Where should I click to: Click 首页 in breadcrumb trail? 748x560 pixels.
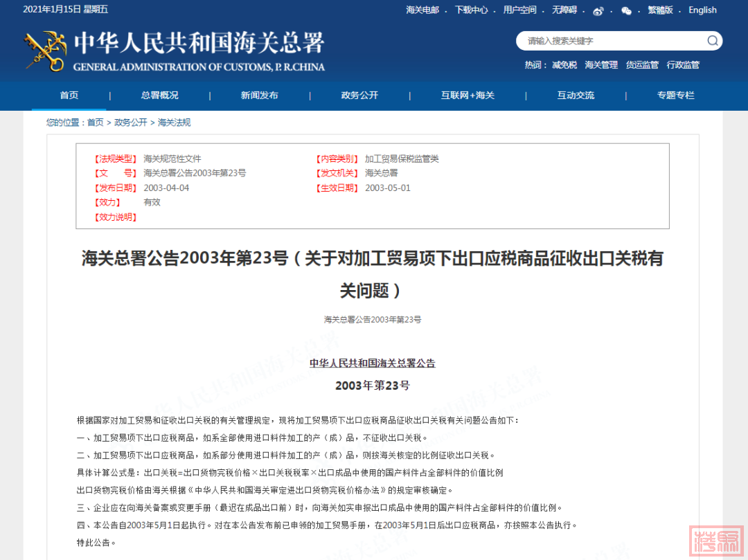click(x=96, y=123)
